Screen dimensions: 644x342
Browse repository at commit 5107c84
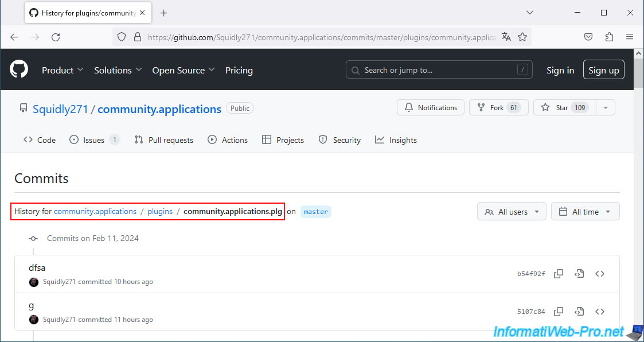[600, 312]
